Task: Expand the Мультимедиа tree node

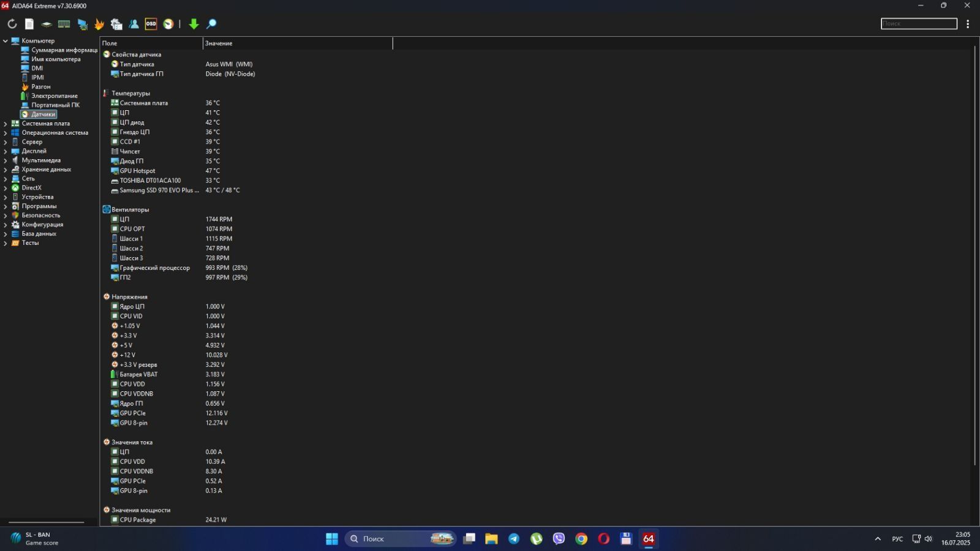Action: pyautogui.click(x=6, y=160)
